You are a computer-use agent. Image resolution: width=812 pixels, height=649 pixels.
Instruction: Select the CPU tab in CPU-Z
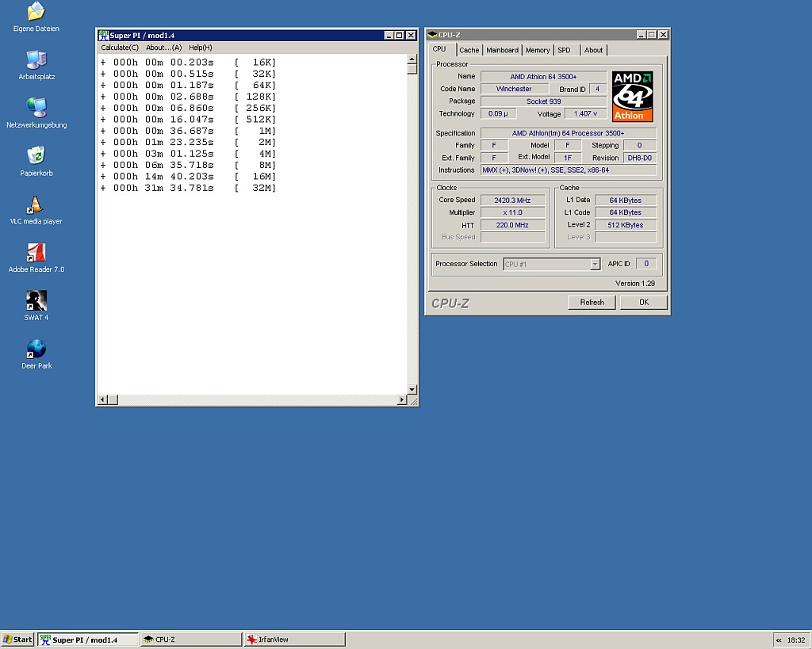coord(439,49)
